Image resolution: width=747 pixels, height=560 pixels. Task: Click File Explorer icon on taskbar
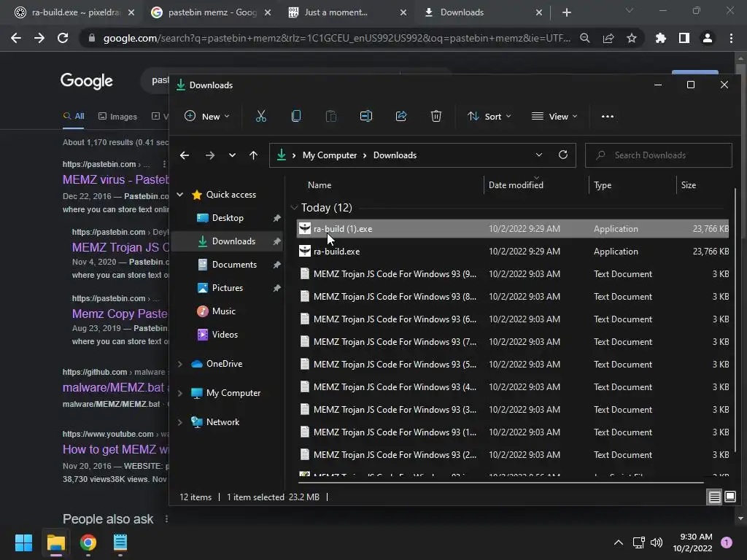pyautogui.click(x=55, y=542)
